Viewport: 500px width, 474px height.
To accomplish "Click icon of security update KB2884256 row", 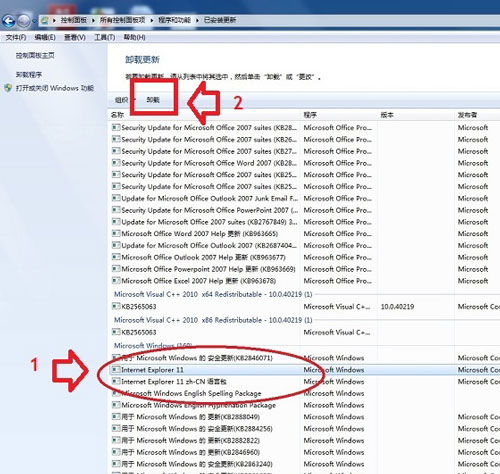I will click(116, 428).
